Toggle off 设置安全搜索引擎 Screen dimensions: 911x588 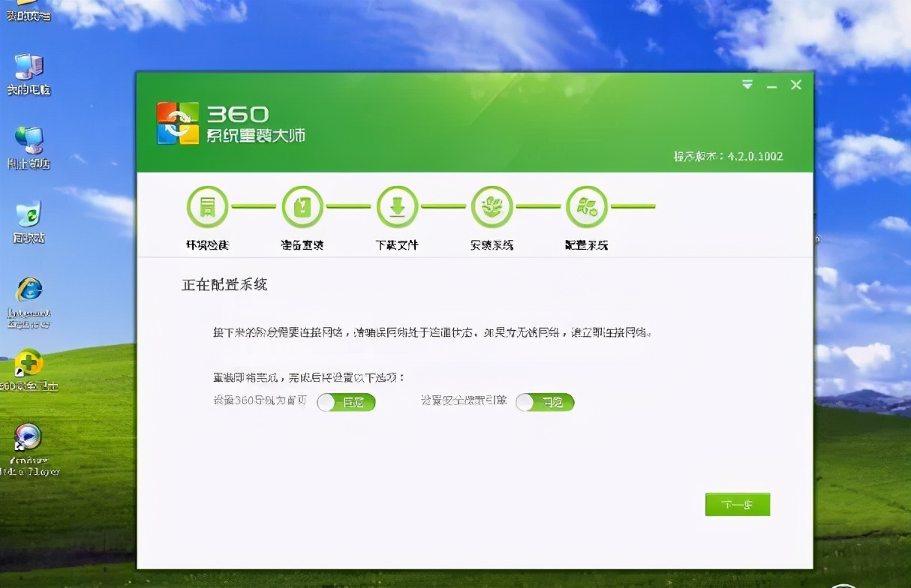[x=545, y=402]
